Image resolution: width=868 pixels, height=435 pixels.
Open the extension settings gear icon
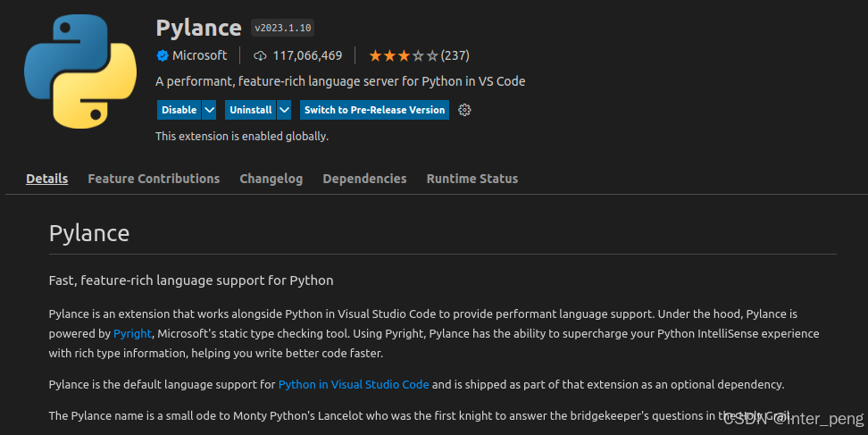click(x=464, y=110)
